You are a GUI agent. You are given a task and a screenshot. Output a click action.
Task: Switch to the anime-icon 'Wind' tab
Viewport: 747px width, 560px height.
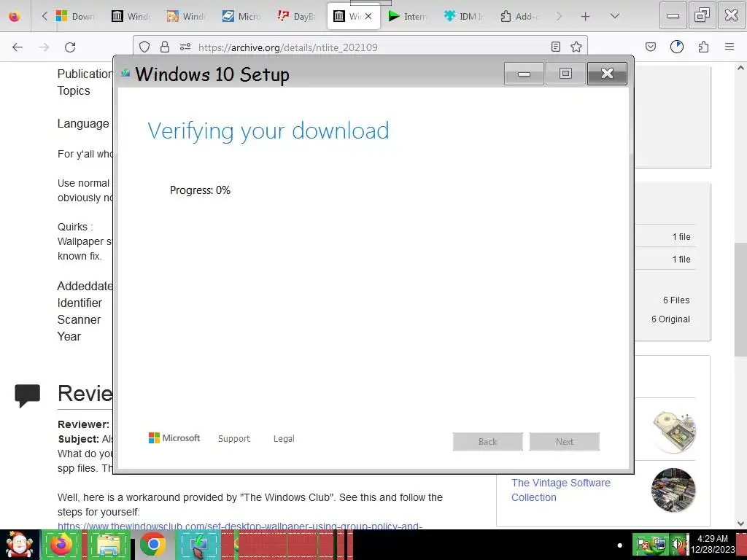pyautogui.click(x=186, y=16)
